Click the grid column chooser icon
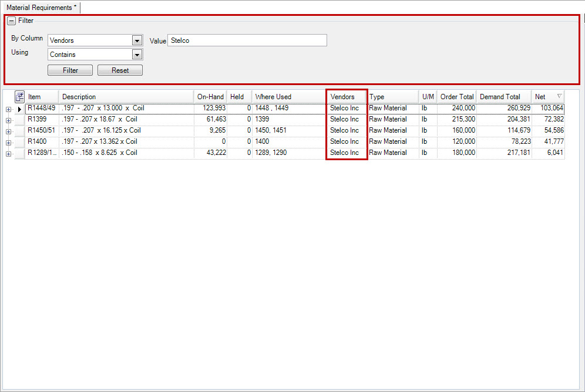 [19, 97]
